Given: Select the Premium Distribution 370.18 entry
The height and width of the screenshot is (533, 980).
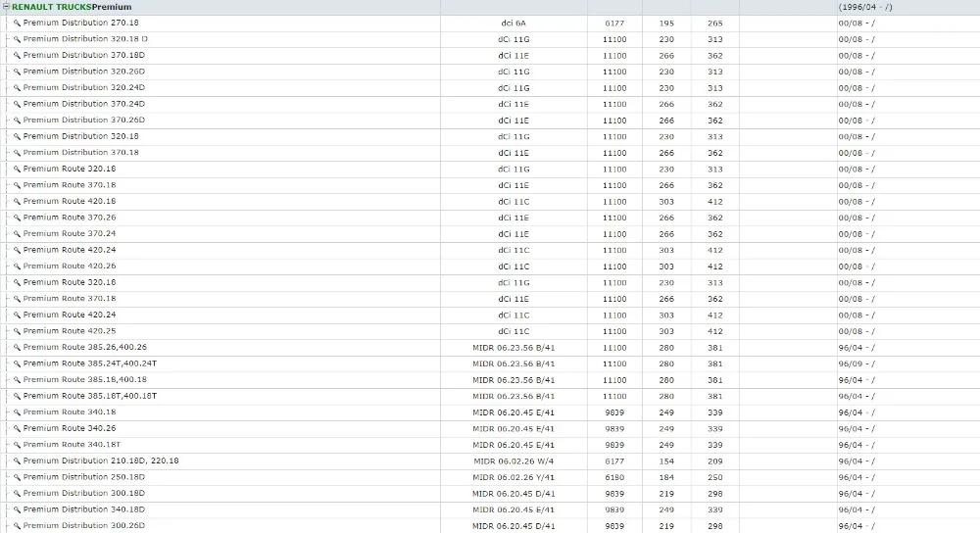Looking at the screenshot, I should click(x=81, y=153).
